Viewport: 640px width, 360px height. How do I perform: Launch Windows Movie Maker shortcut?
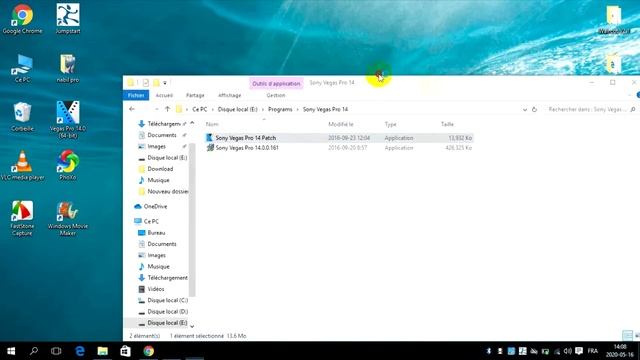click(68, 218)
